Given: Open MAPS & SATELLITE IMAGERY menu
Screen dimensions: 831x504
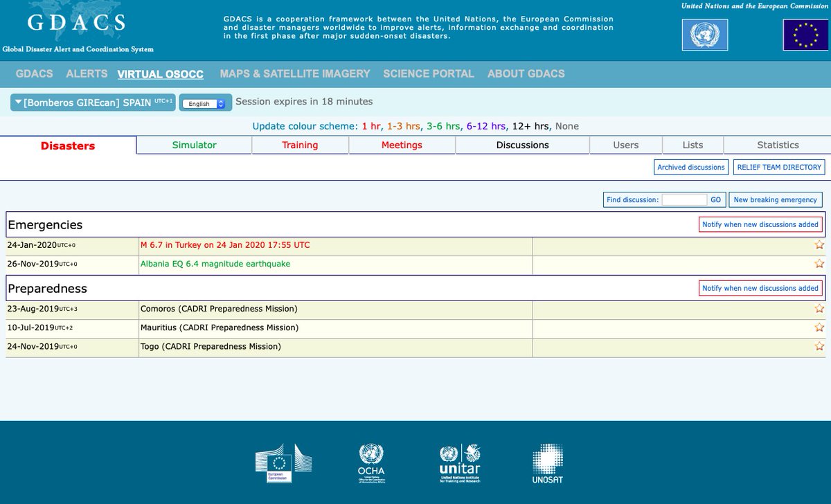Looking at the screenshot, I should click(x=295, y=73).
